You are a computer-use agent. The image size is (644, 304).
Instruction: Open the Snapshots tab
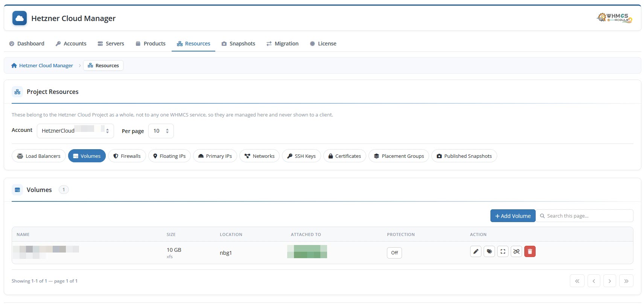point(238,44)
